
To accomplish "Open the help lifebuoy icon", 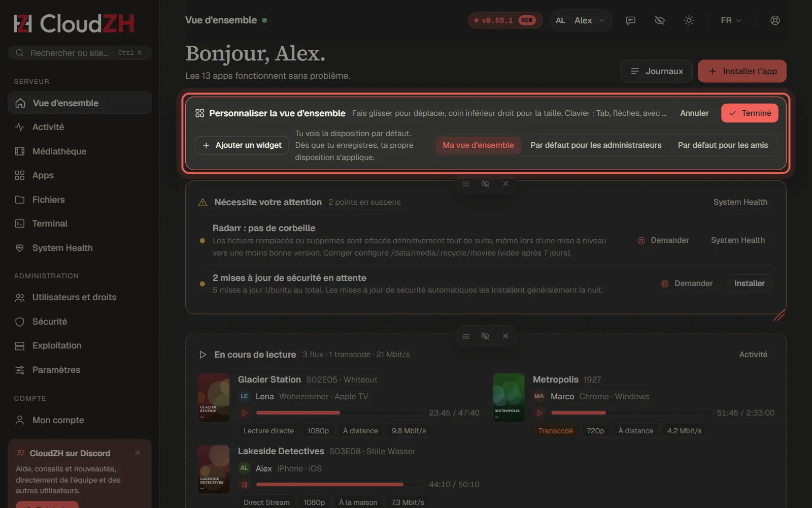I will click(x=775, y=20).
